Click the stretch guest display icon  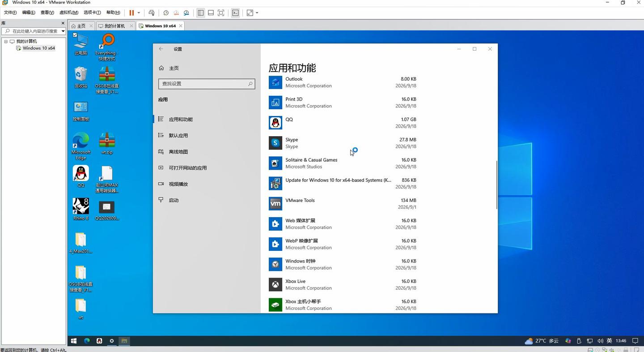250,13
